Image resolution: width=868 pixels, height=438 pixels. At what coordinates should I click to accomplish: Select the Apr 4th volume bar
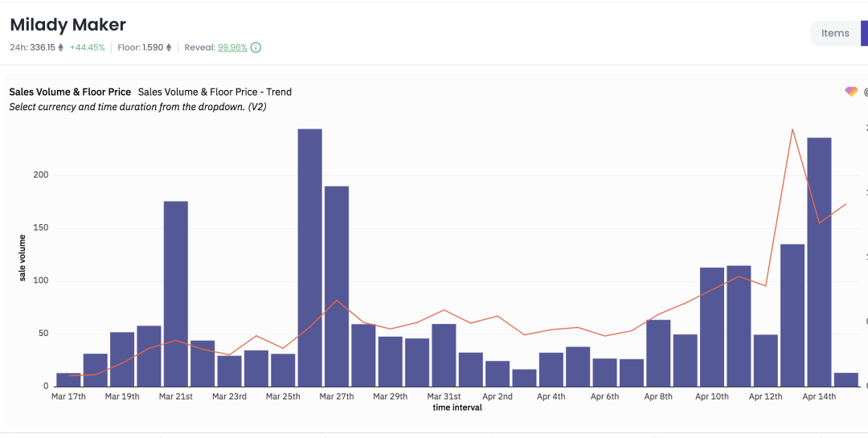coord(551,370)
